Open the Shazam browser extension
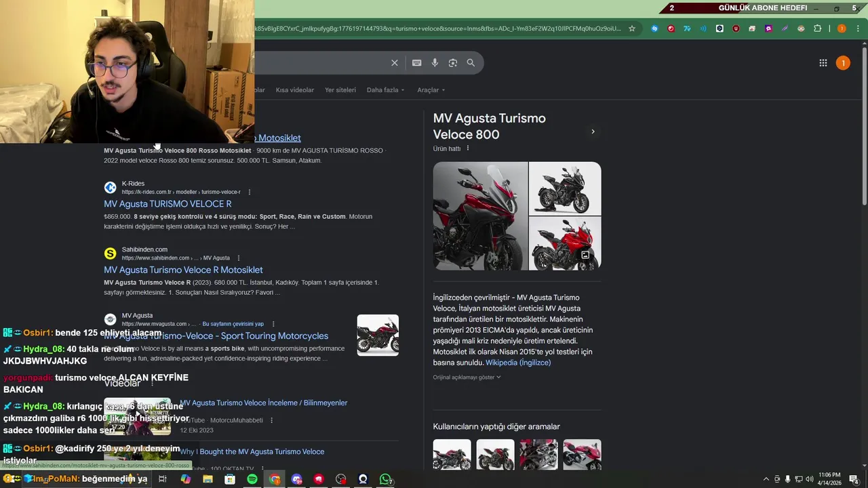Screen dimensions: 868x488 coord(654,28)
